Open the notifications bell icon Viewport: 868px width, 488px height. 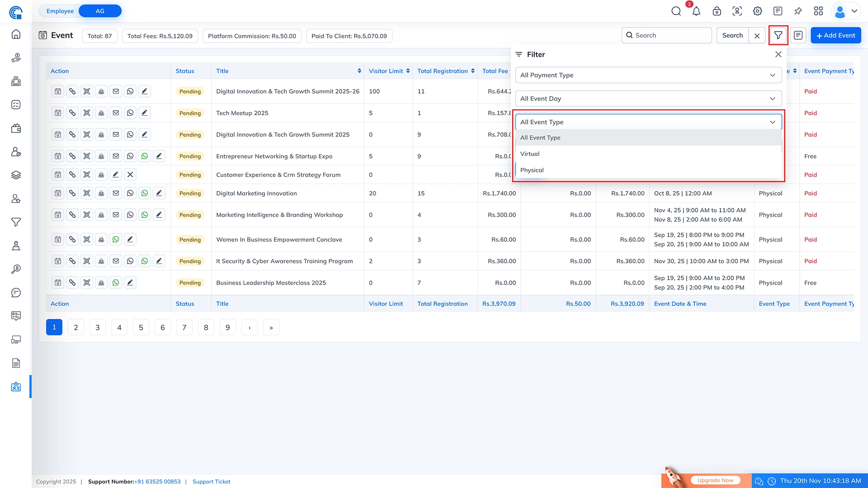point(696,11)
